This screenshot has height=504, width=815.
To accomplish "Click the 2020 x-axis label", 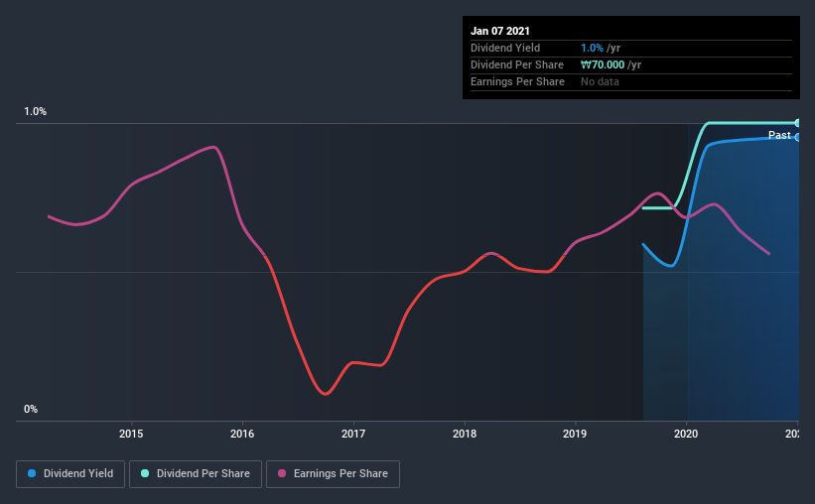I will 686,434.
